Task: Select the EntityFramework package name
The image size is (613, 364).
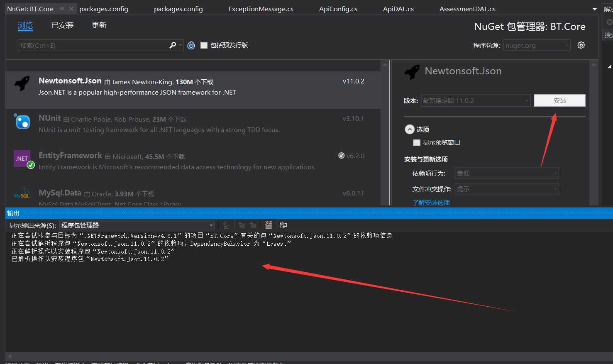Action: coord(70,156)
